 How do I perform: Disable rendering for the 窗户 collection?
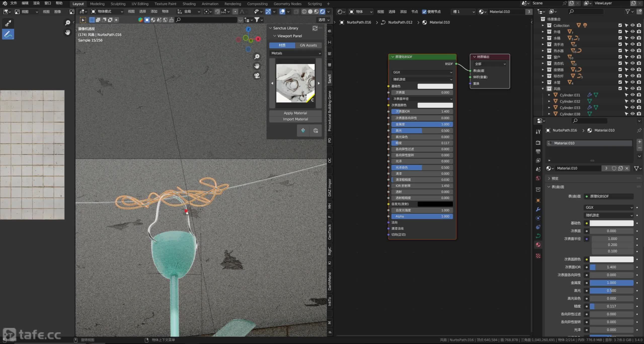pyautogui.click(x=639, y=57)
